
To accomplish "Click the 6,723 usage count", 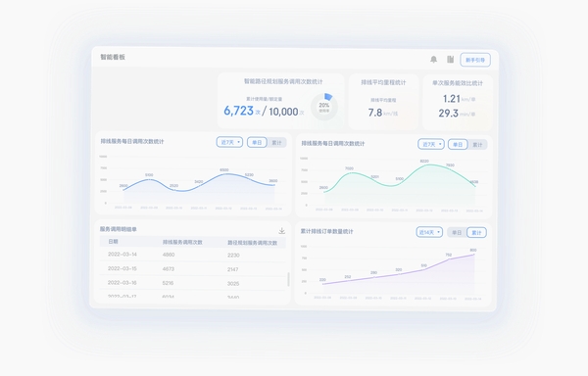I will pos(238,111).
